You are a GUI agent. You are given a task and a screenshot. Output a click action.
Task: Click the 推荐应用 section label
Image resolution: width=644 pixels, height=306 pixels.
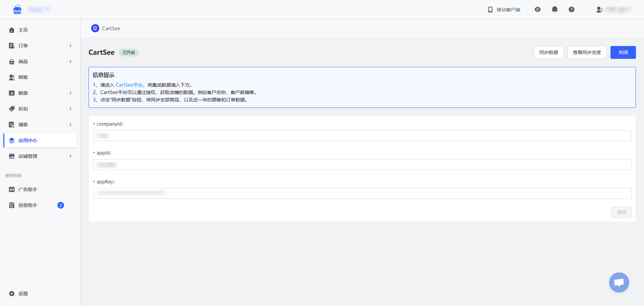13,176
